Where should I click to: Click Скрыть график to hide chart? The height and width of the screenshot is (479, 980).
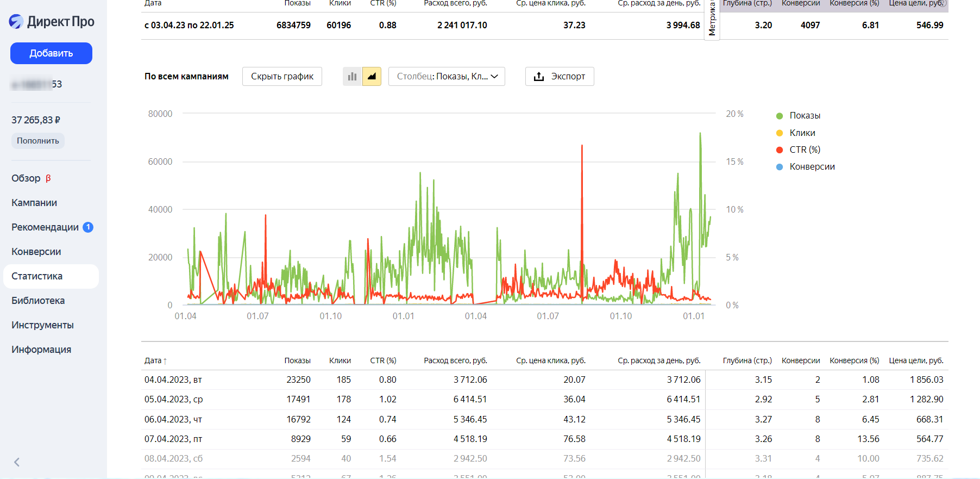(282, 77)
